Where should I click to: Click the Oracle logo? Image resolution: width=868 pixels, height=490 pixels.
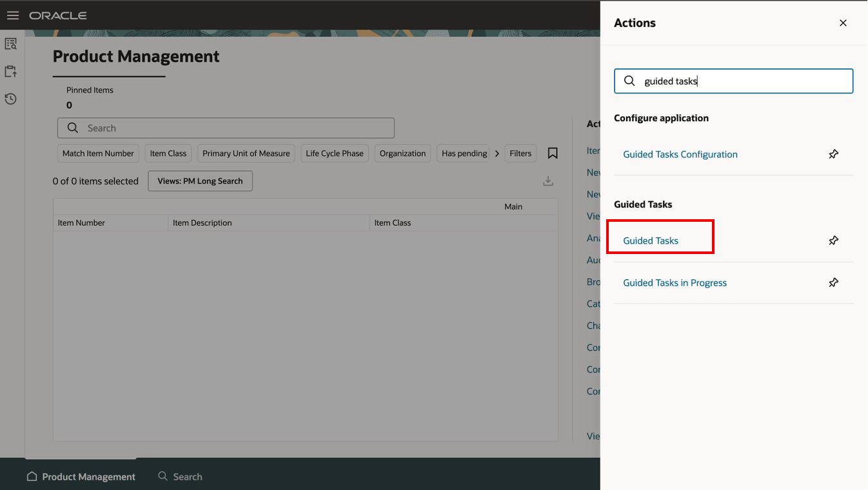[58, 15]
